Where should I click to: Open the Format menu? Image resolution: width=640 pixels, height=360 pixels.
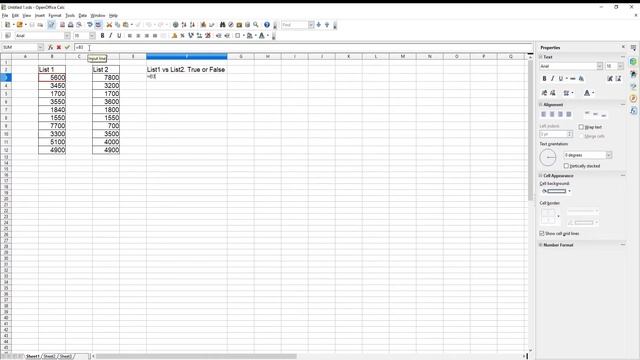click(55, 16)
